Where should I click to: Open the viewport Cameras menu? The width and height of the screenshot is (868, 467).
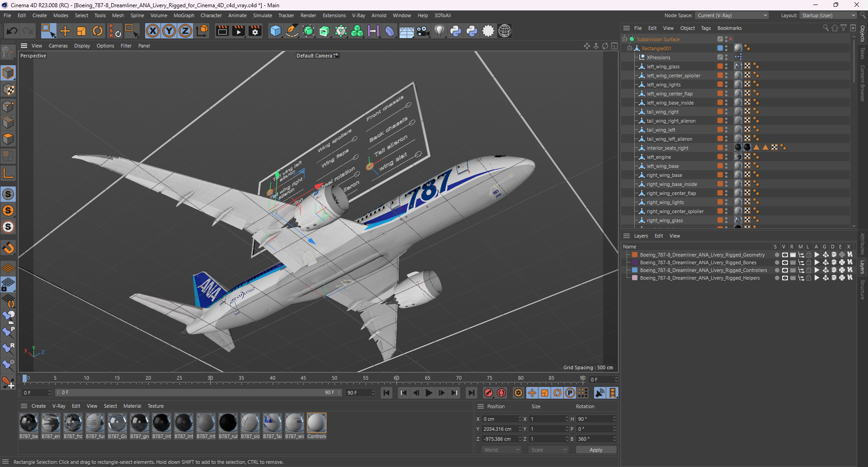(x=58, y=46)
